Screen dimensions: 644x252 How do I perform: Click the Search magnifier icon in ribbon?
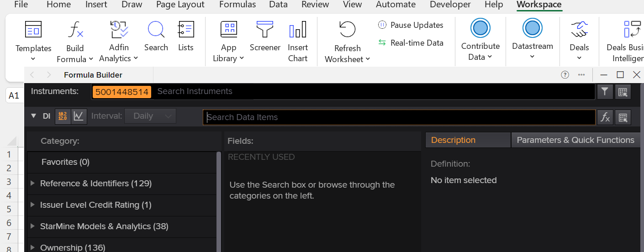pyautogui.click(x=156, y=30)
